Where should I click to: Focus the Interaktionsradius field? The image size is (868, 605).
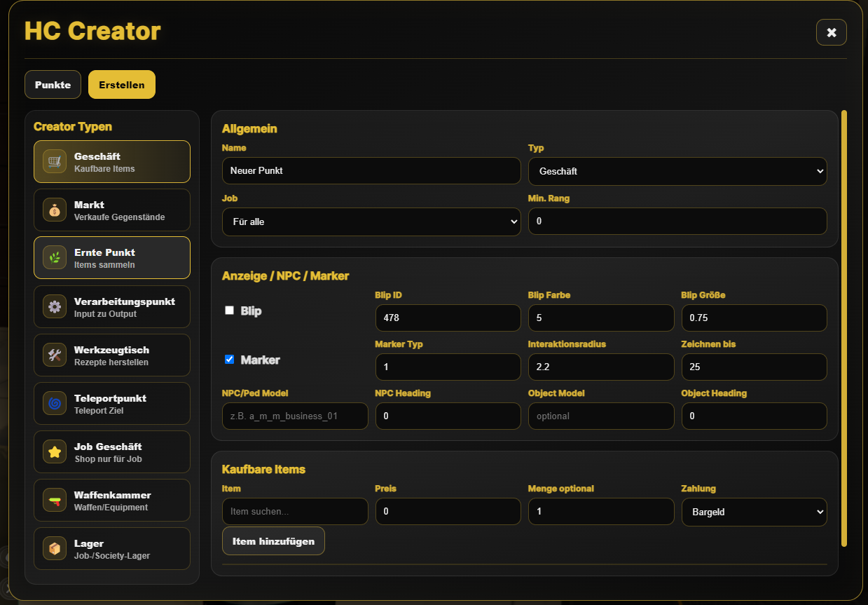pyautogui.click(x=601, y=367)
